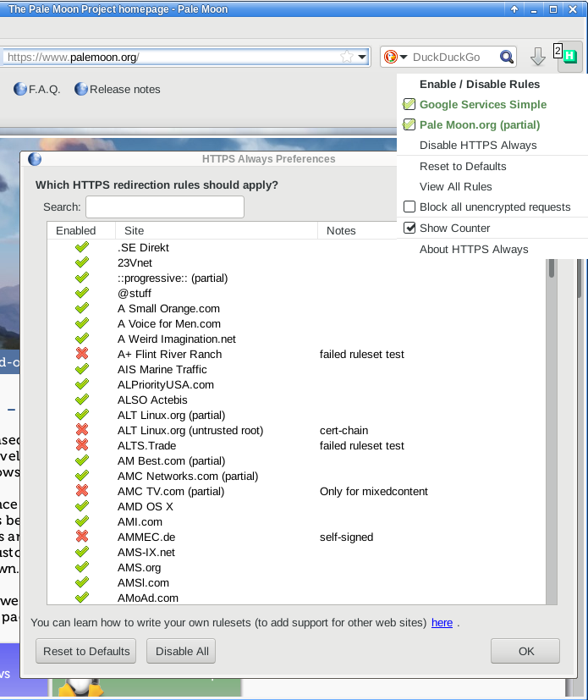Select the AM Best.com (partial) row
The height and width of the screenshot is (700, 588).
coord(296,460)
